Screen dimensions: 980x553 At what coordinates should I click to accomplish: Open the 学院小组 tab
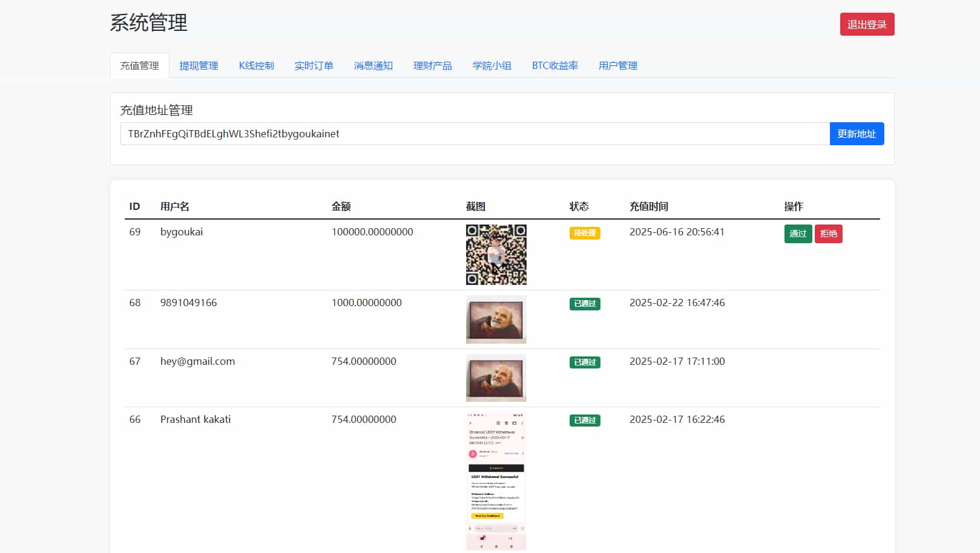coord(492,66)
